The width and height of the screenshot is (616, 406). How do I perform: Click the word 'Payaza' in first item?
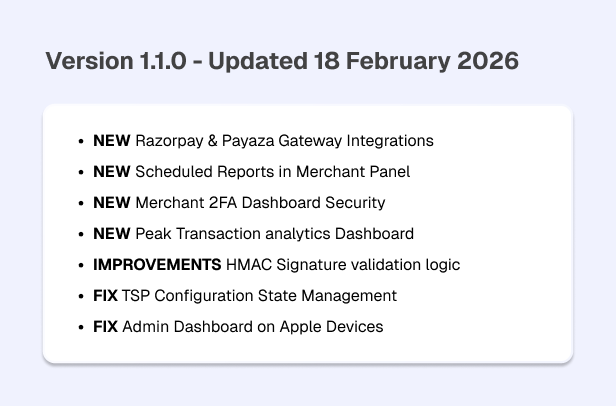click(248, 141)
